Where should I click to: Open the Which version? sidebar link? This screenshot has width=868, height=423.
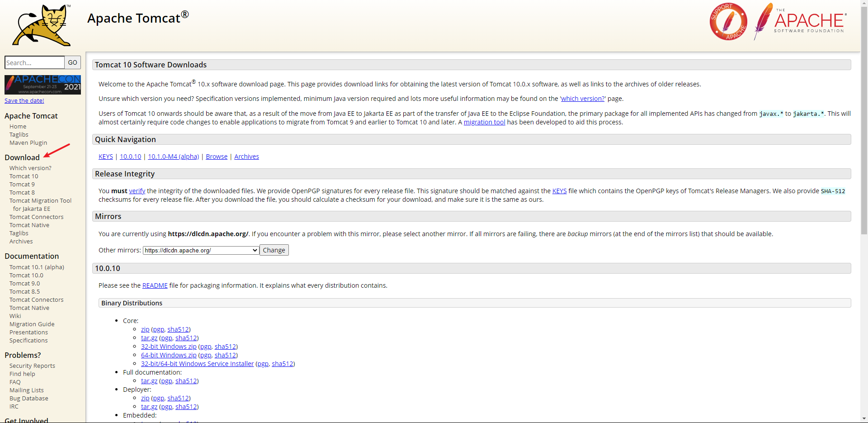30,168
